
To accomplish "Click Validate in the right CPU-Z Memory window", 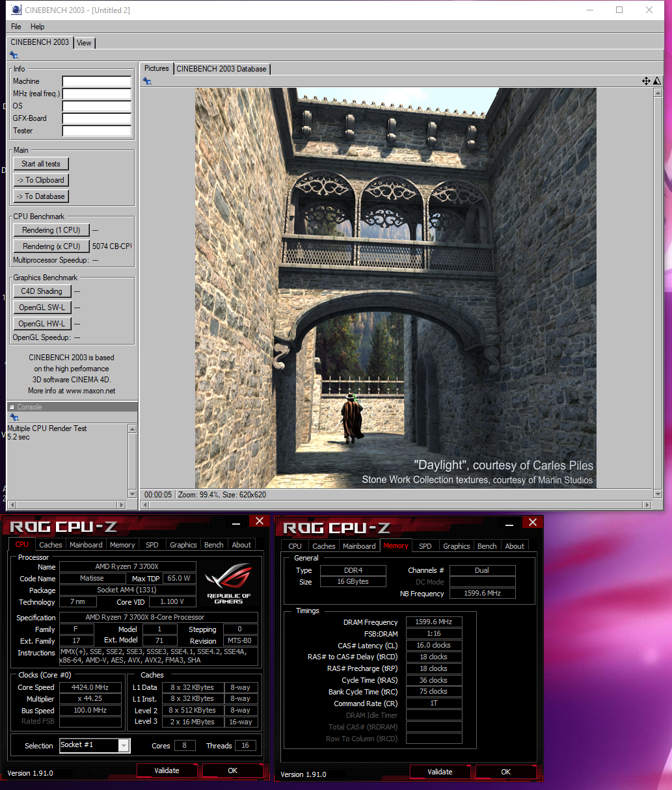I will tap(440, 772).
